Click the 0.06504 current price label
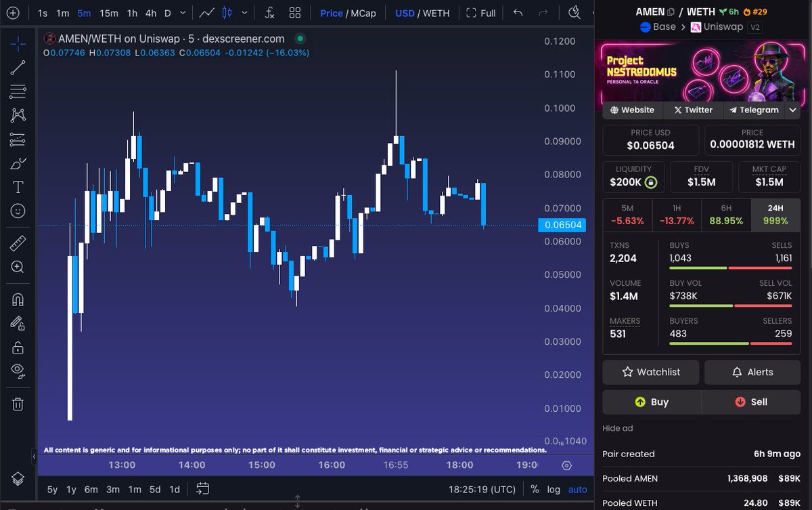The width and height of the screenshot is (812, 510). pos(562,225)
